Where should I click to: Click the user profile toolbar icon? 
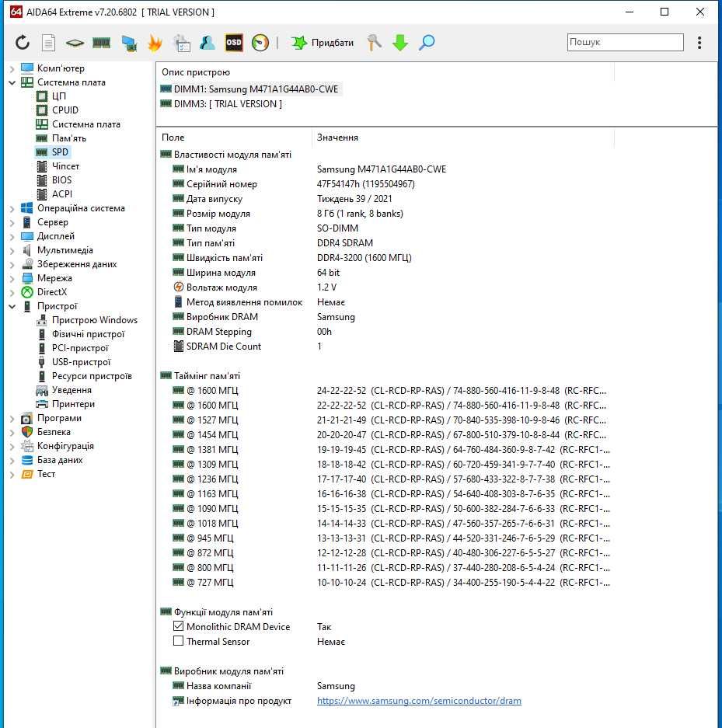[x=207, y=43]
